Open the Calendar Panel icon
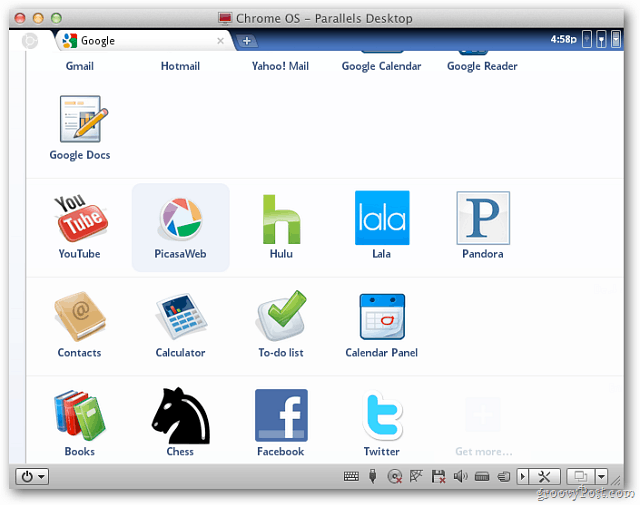Screen dimensions: 640x505 tap(382, 316)
